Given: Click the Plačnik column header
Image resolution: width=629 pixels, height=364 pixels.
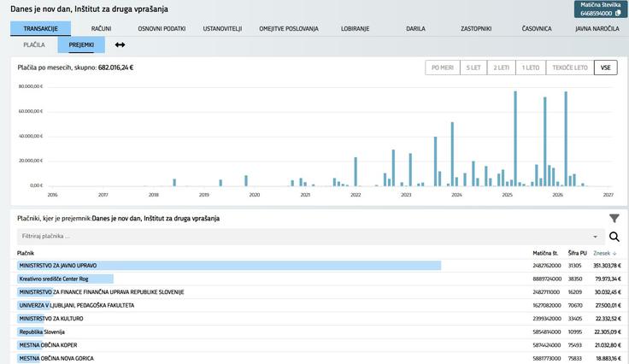Looking at the screenshot, I should [x=26, y=254].
